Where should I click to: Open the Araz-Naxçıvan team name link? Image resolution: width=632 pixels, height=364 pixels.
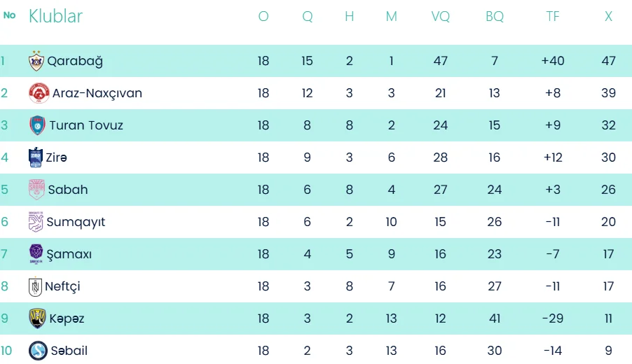pyautogui.click(x=97, y=93)
